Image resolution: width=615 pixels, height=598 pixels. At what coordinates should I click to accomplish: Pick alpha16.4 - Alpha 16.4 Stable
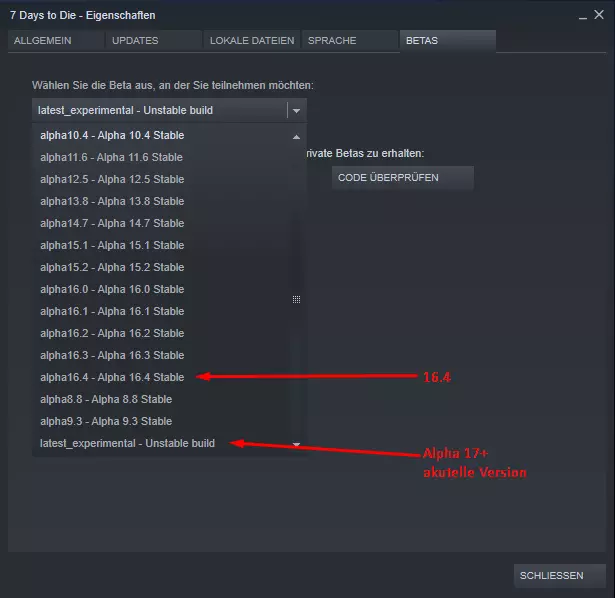click(x=162, y=377)
